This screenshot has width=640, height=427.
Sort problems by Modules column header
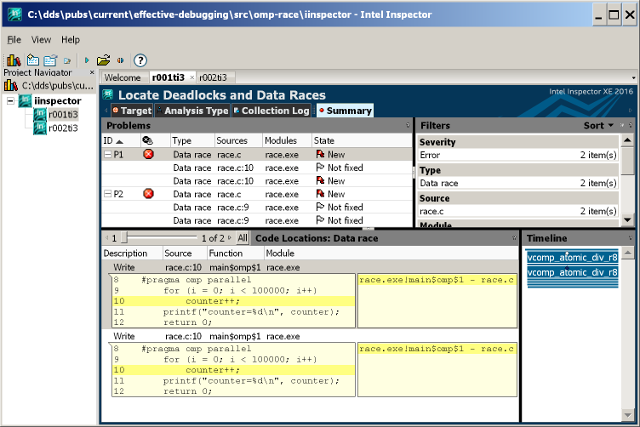pyautogui.click(x=287, y=141)
